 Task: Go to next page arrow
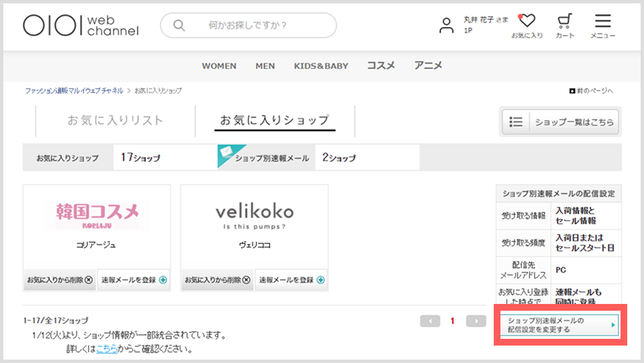(476, 321)
